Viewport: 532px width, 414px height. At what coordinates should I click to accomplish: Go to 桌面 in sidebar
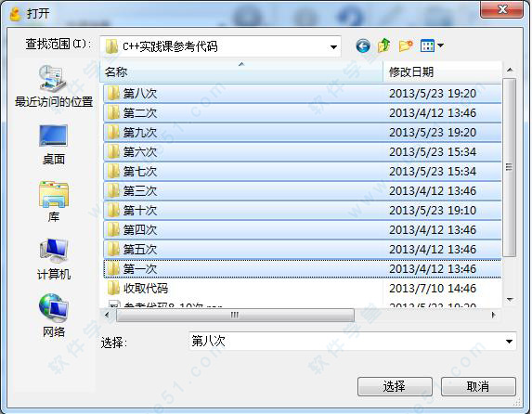pos(54,145)
